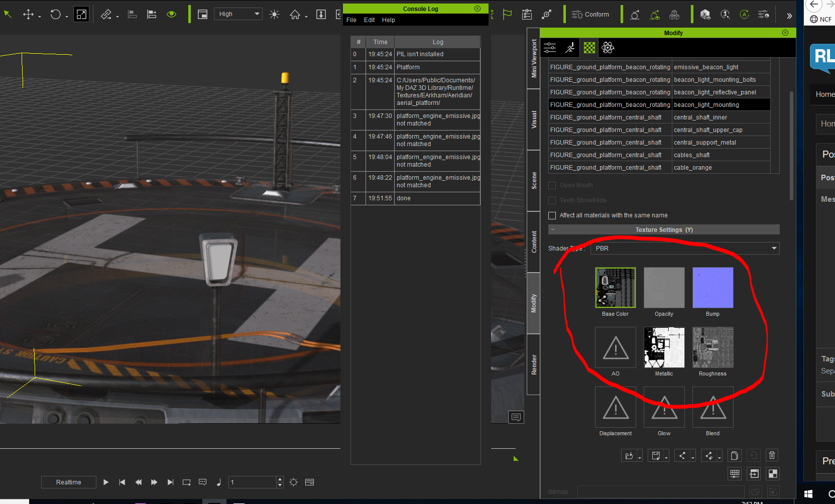The image size is (835, 504).
Task: Switch to the Render side tab
Action: pyautogui.click(x=534, y=364)
